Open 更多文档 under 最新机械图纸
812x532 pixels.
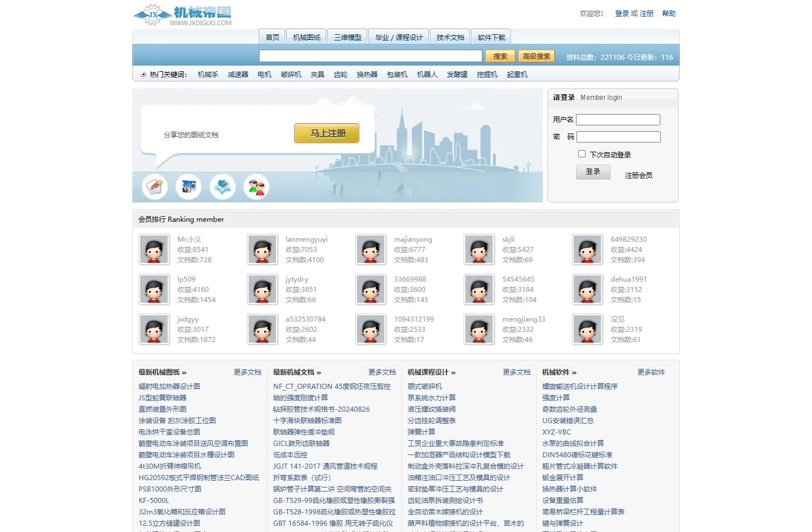(x=247, y=372)
